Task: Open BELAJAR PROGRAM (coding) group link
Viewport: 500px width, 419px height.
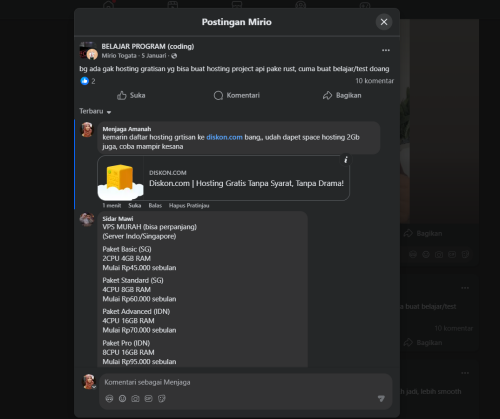Action: tap(148, 46)
